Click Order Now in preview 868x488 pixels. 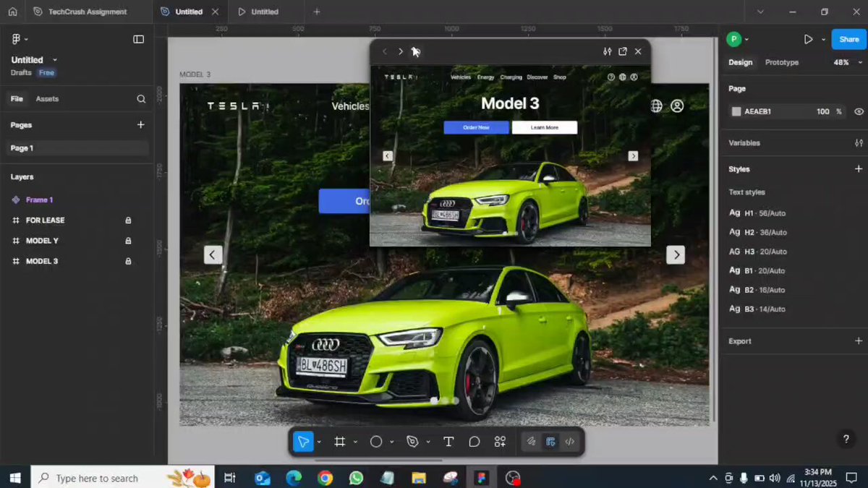tap(476, 128)
